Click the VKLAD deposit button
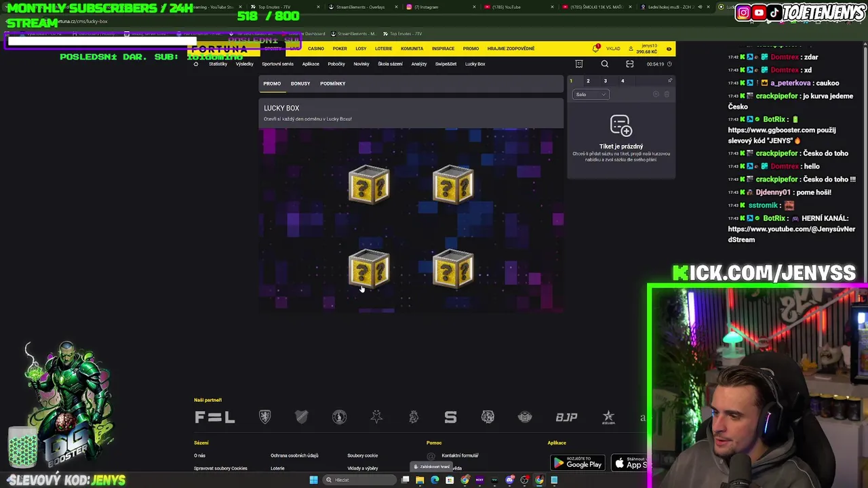Screen dimensions: 868x488 tap(613, 49)
